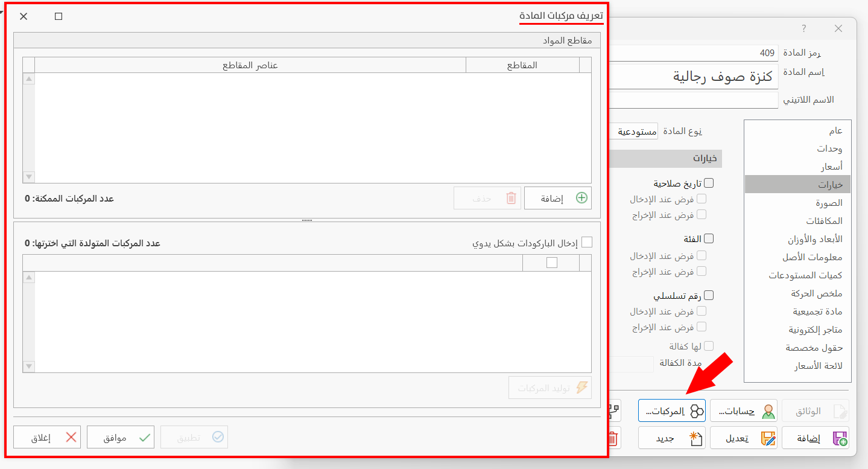Enable إدخال الباركودات بشكل يدوي checkbox

[587, 242]
